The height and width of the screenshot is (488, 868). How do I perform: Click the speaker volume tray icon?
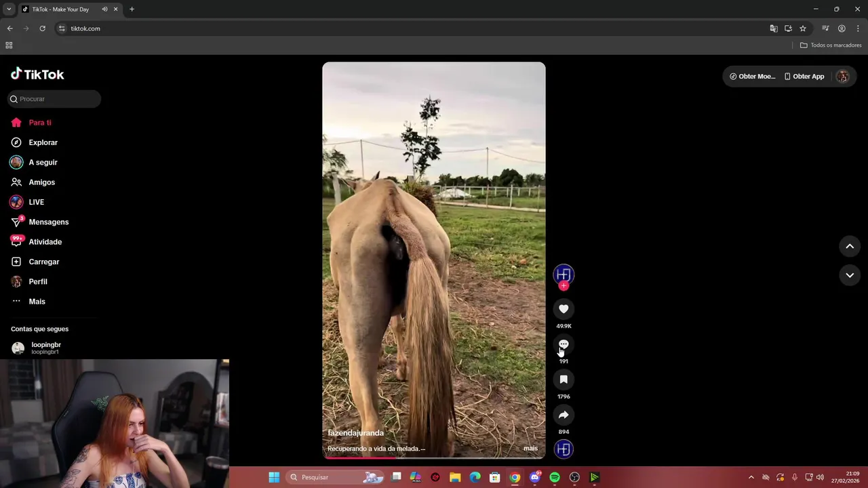[x=821, y=477]
